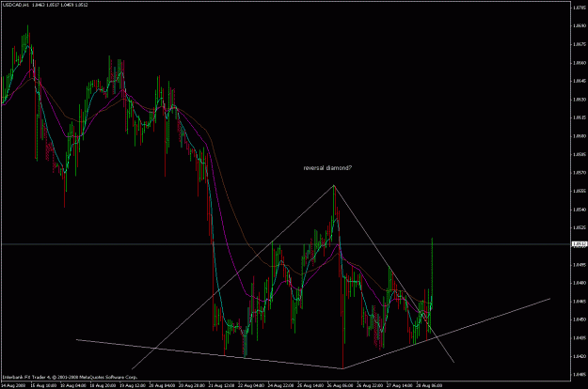Click the 1.0525 price axis label
The height and width of the screenshot is (389, 588).
(x=580, y=227)
